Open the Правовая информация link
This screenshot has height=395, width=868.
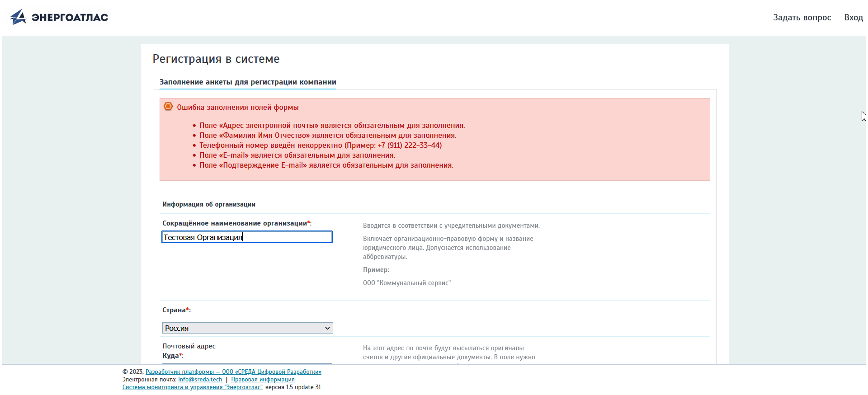[x=263, y=380]
